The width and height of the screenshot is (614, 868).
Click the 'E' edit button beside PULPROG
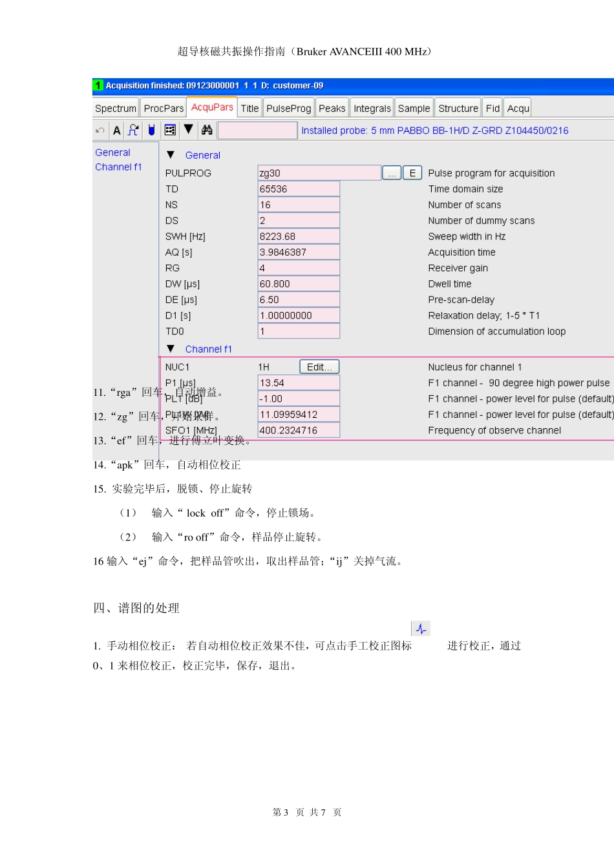click(x=412, y=173)
